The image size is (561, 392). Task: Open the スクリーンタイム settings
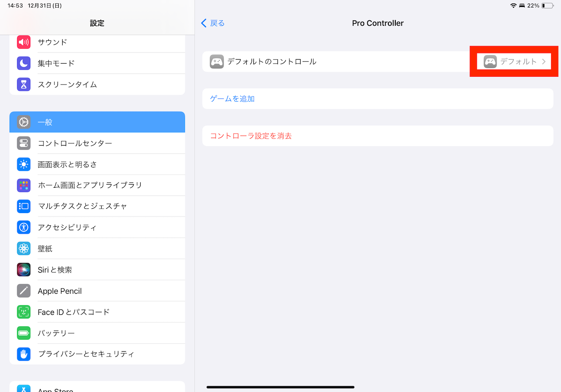click(x=97, y=84)
